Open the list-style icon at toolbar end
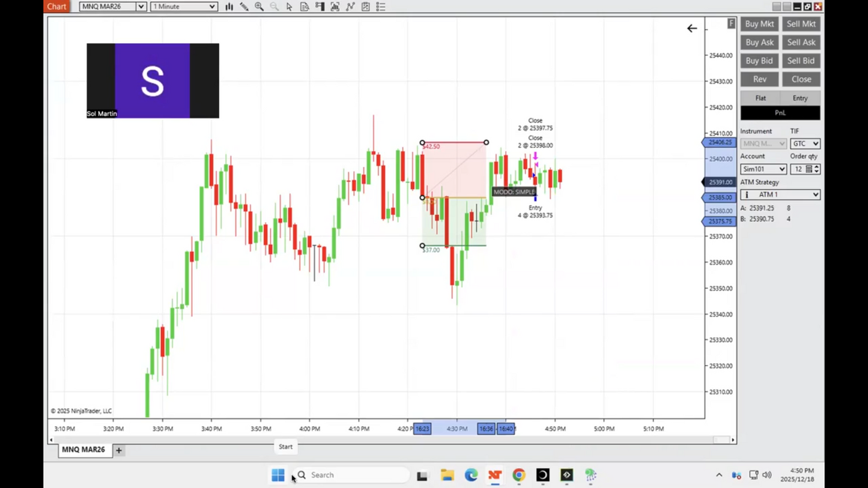 click(381, 7)
